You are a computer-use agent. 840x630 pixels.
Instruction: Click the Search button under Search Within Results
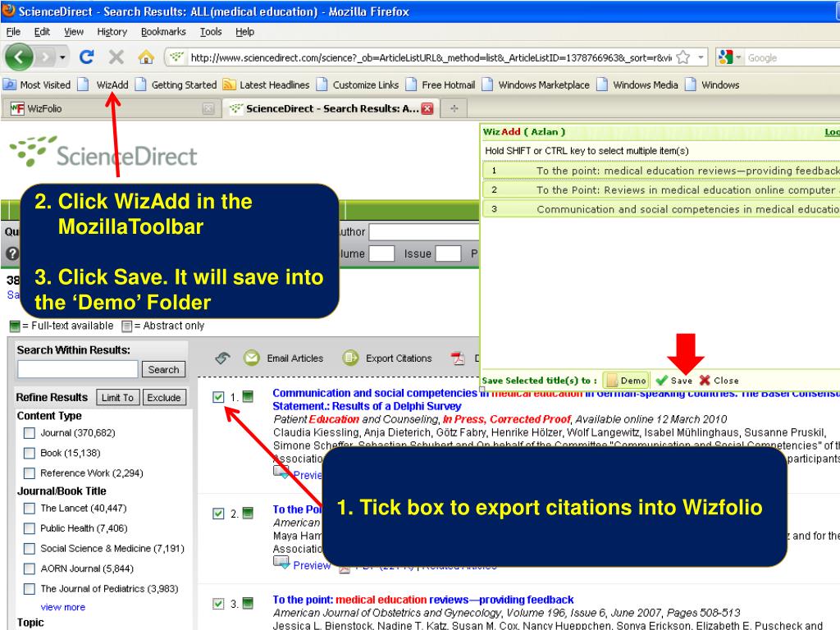click(163, 369)
